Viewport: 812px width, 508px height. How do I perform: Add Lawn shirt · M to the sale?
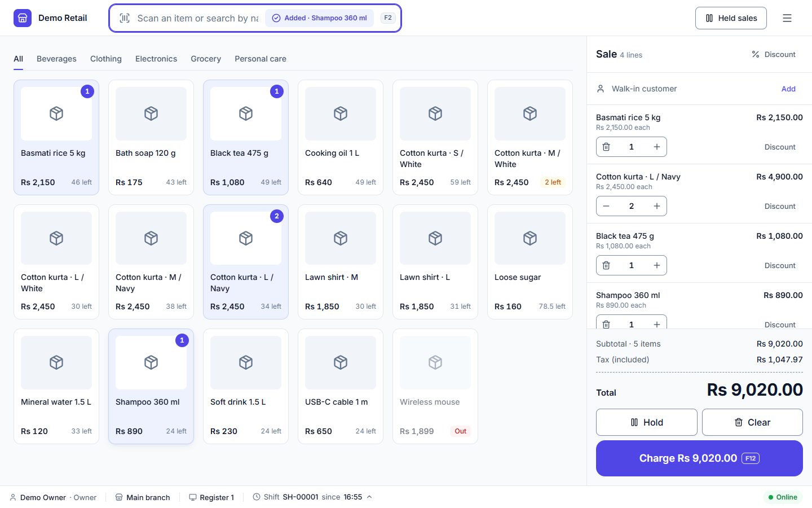coord(341,262)
